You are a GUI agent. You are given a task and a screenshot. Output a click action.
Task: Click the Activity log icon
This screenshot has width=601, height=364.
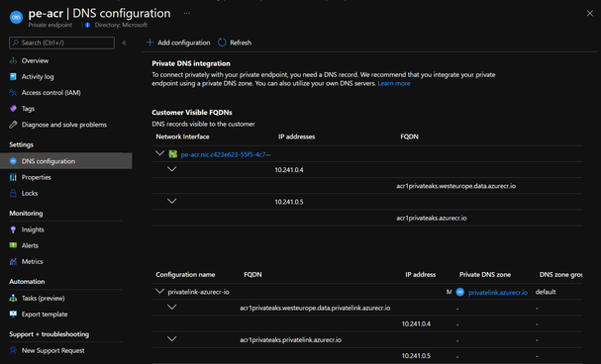(x=13, y=76)
